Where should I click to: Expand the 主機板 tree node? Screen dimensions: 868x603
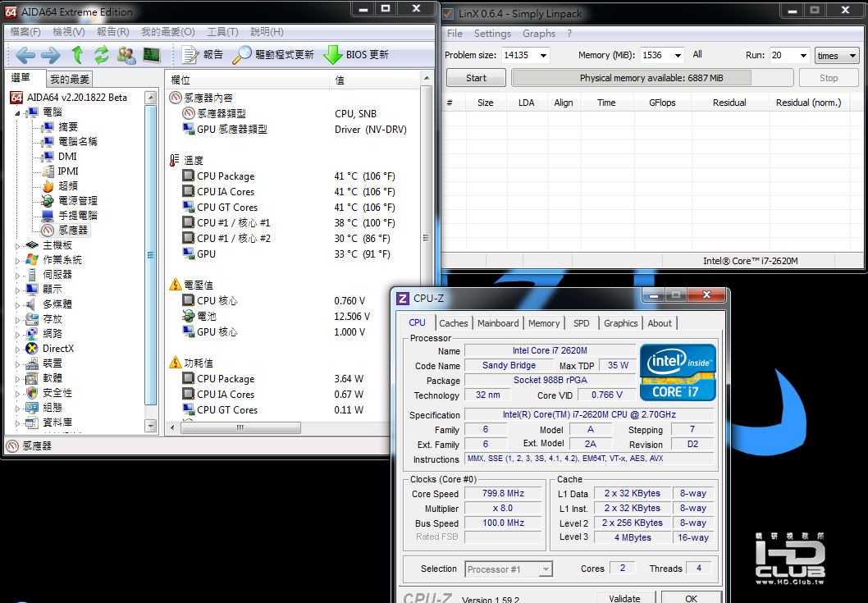coord(18,246)
